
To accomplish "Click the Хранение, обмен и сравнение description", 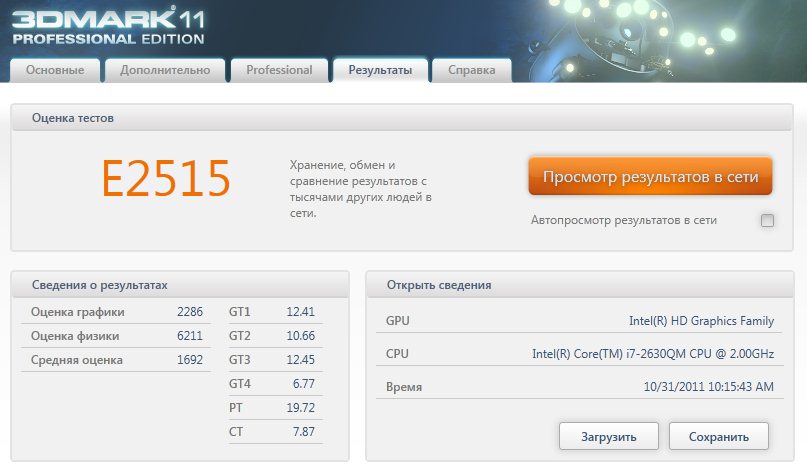I will tap(361, 189).
